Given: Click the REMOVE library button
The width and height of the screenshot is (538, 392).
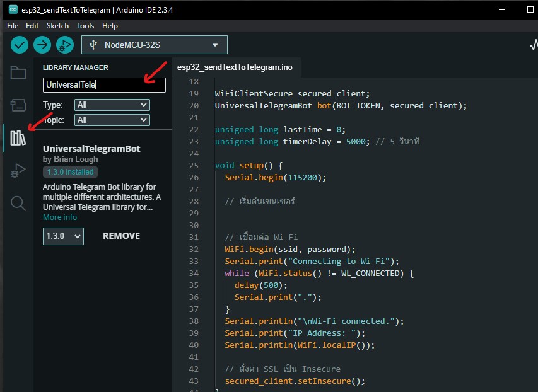Looking at the screenshot, I should pos(122,236).
